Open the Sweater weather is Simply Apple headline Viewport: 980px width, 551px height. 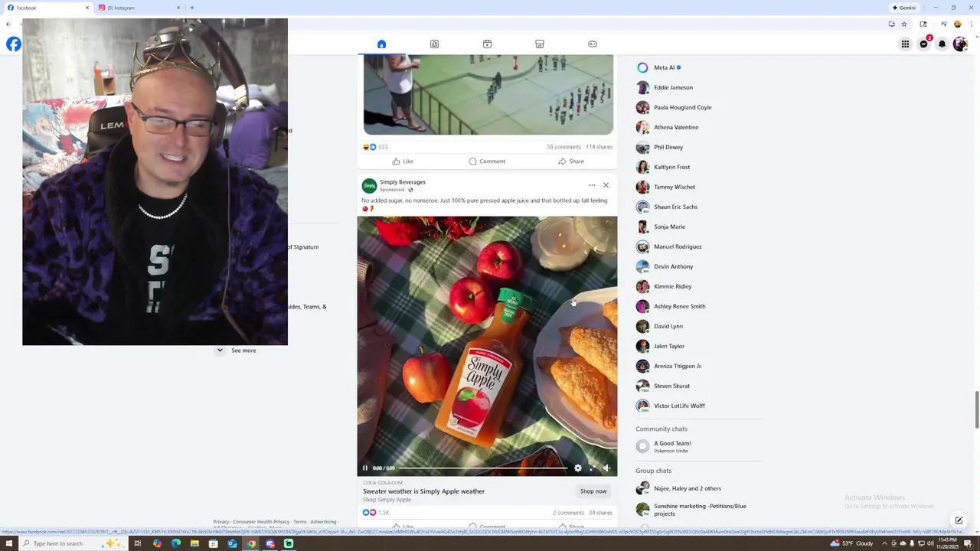click(x=423, y=491)
